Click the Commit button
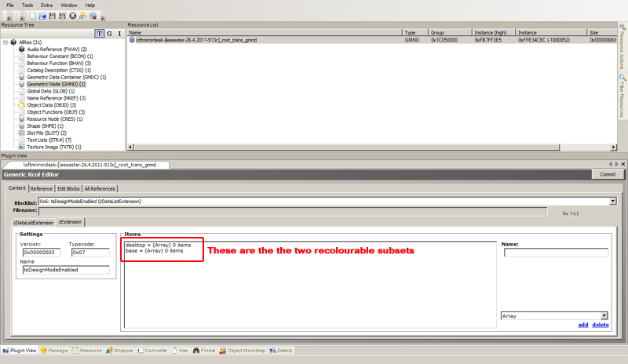The image size is (628, 364). [x=607, y=174]
